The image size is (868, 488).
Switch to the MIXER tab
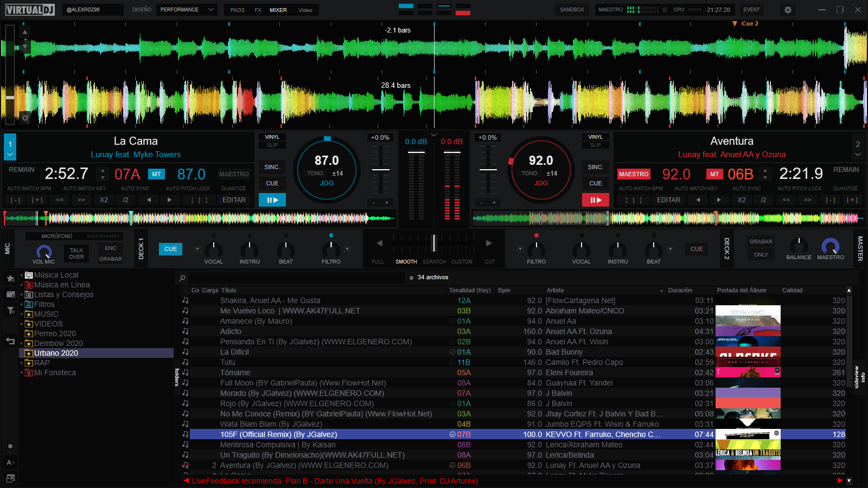(278, 10)
